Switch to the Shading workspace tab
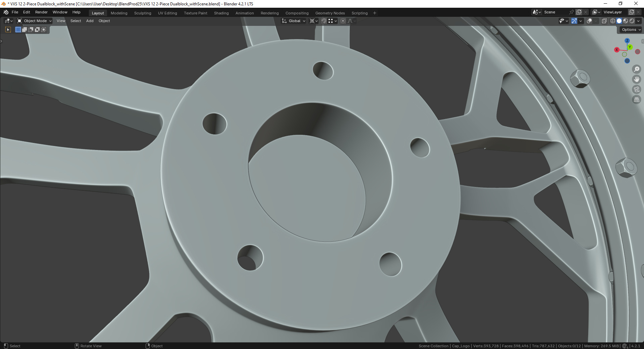The height and width of the screenshot is (349, 644). (221, 13)
